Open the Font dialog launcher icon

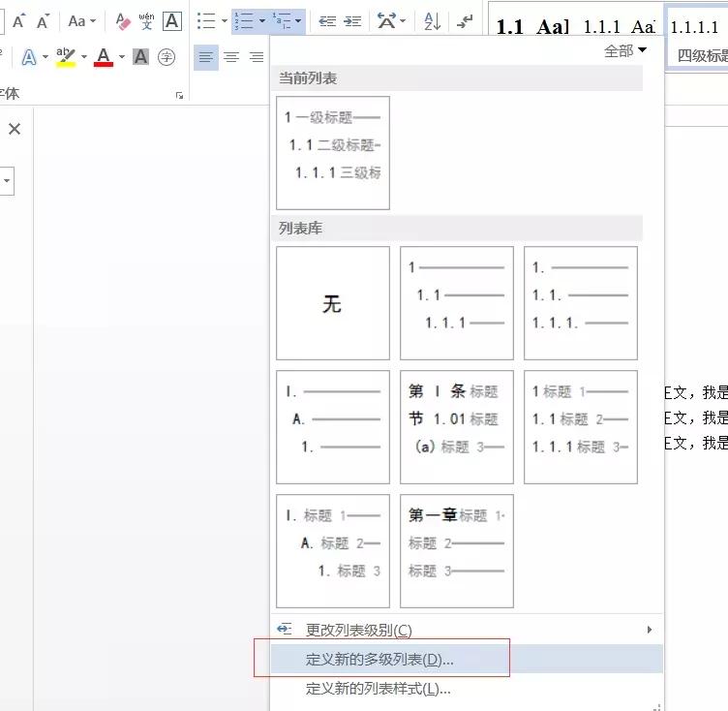[180, 96]
